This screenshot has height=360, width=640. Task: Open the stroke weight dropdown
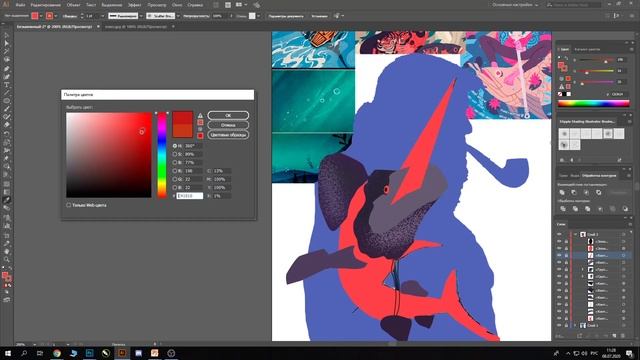pyautogui.click(x=102, y=16)
